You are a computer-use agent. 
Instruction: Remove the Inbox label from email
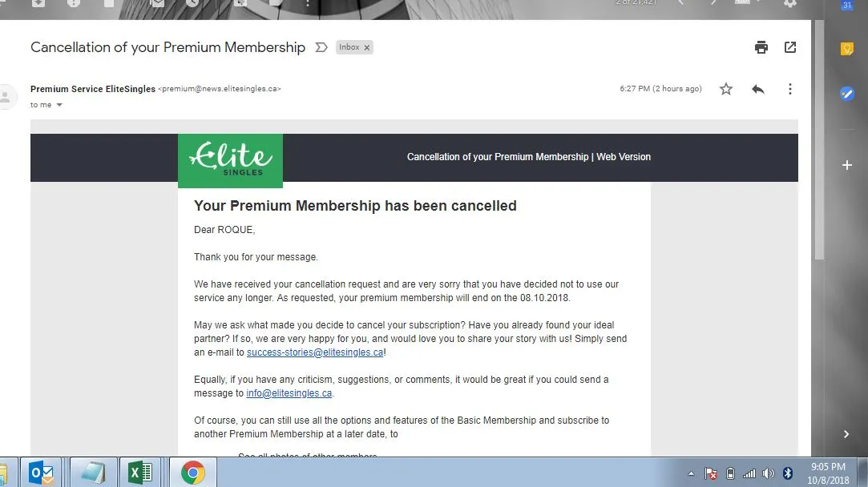coord(366,47)
